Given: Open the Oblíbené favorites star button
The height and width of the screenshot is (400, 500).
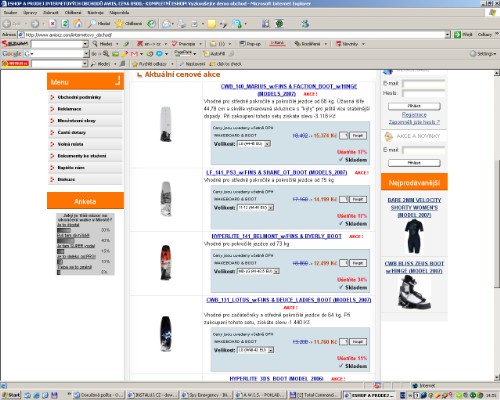Looking at the screenshot, I should [x=128, y=24].
